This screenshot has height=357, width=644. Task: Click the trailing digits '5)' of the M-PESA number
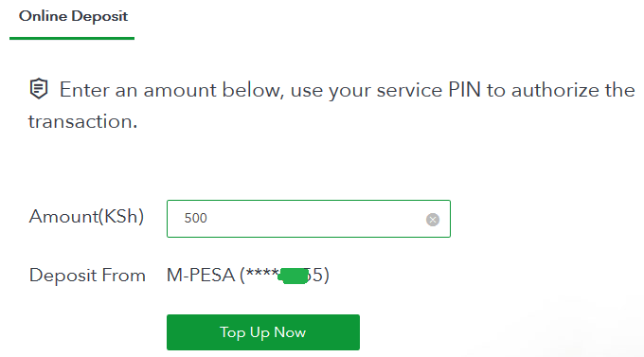(x=320, y=276)
